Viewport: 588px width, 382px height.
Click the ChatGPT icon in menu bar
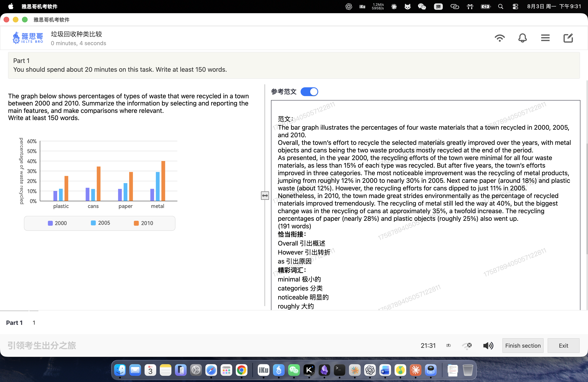(x=349, y=6)
